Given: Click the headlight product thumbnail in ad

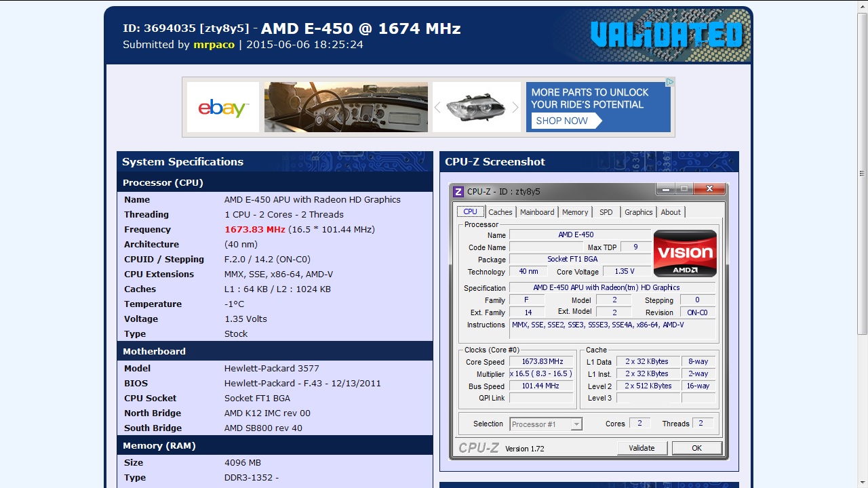Looking at the screenshot, I should [x=476, y=107].
